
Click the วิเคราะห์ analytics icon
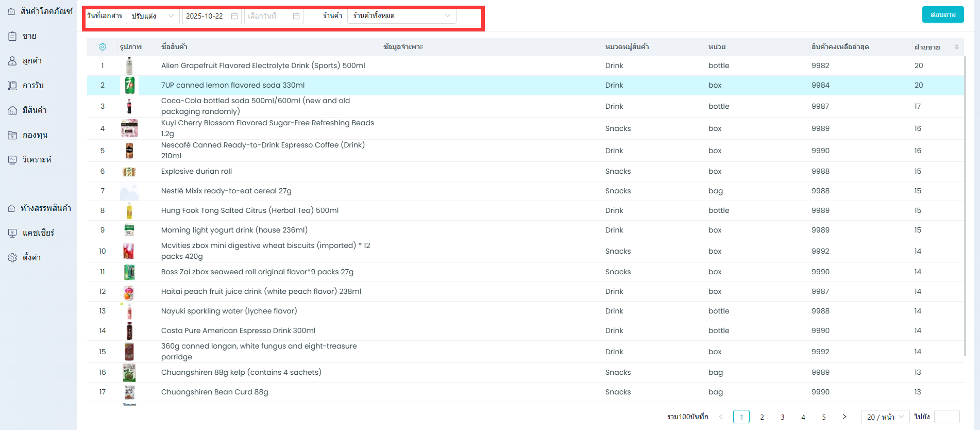(x=12, y=160)
